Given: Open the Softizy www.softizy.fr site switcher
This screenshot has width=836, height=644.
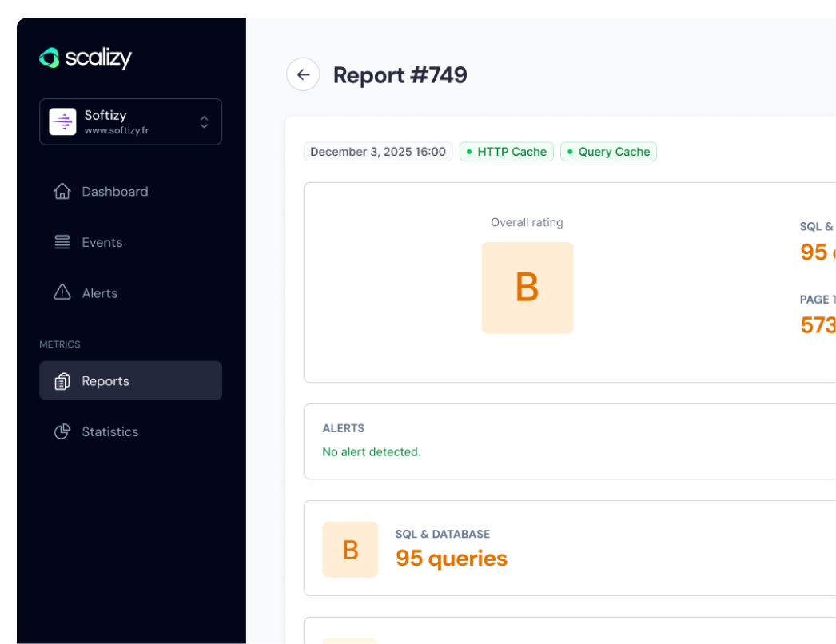Looking at the screenshot, I should [x=130, y=121].
